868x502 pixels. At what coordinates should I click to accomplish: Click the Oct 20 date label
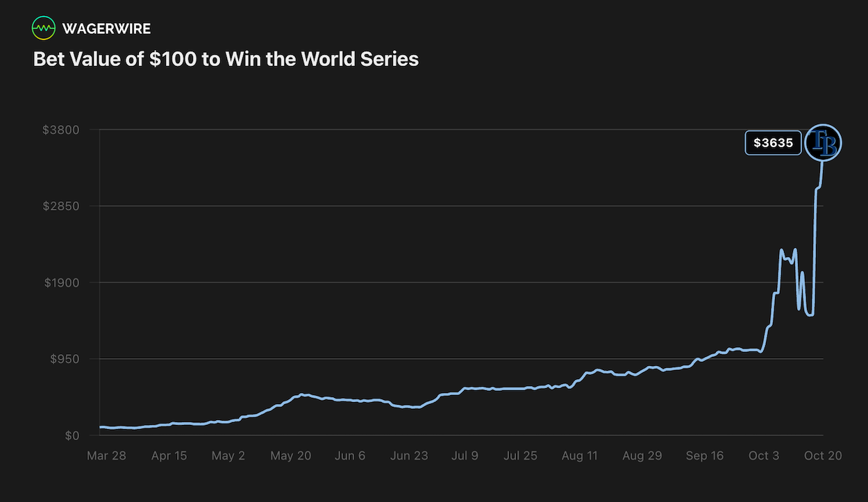coord(824,455)
